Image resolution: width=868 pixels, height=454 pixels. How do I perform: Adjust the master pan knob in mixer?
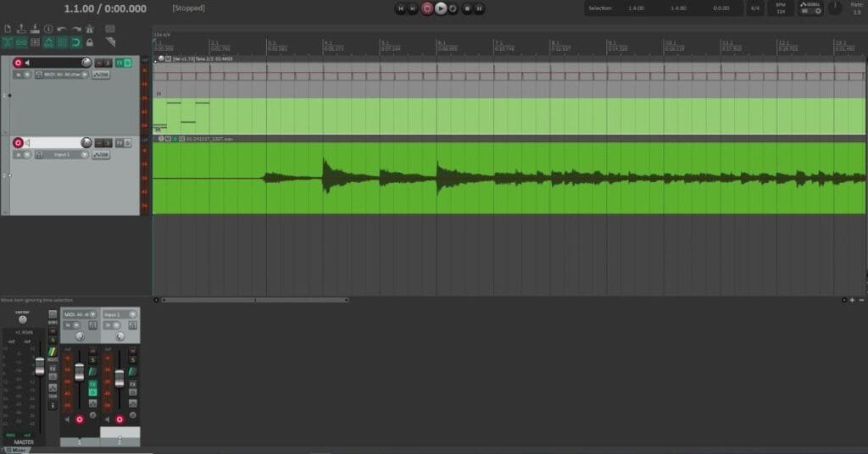click(x=23, y=319)
